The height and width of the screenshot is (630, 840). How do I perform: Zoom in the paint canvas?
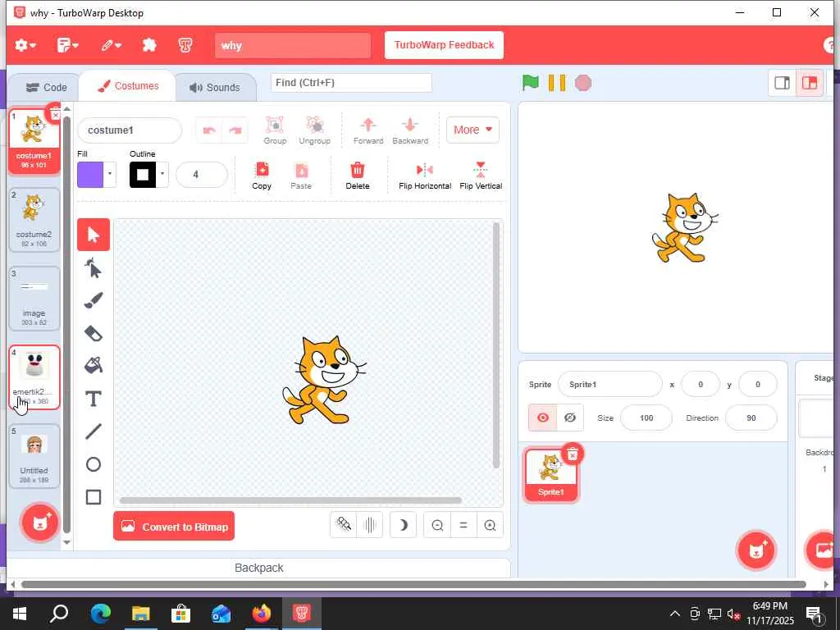pyautogui.click(x=490, y=526)
